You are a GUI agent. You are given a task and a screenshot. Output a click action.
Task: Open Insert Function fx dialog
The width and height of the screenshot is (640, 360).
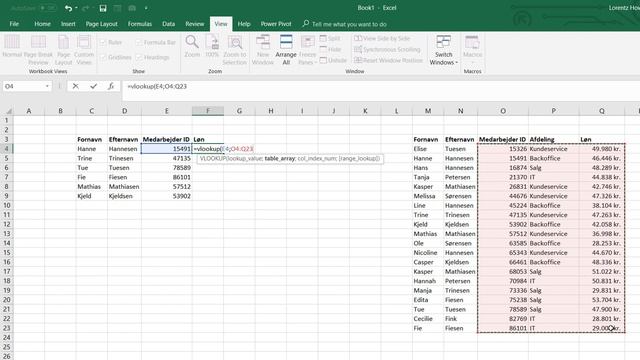[x=111, y=86]
